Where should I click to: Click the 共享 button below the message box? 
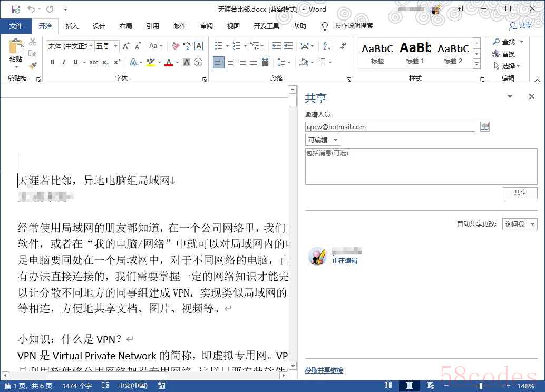pos(520,193)
